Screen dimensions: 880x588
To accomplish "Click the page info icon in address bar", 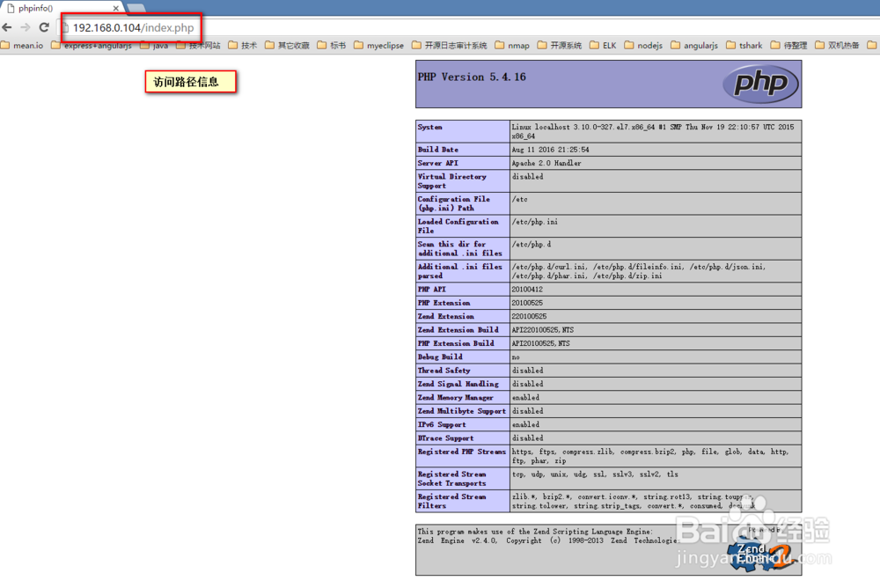I will pos(66,27).
